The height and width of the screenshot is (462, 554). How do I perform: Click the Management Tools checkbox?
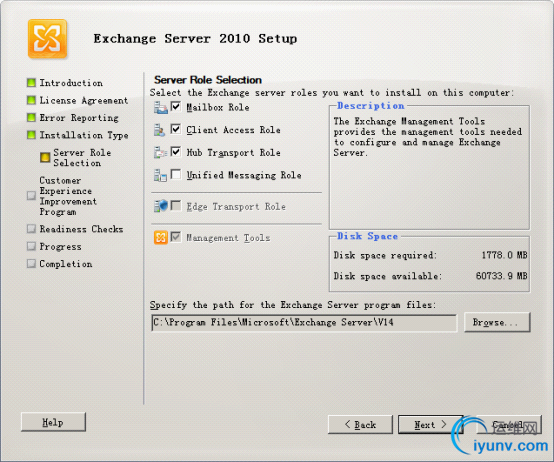176,236
